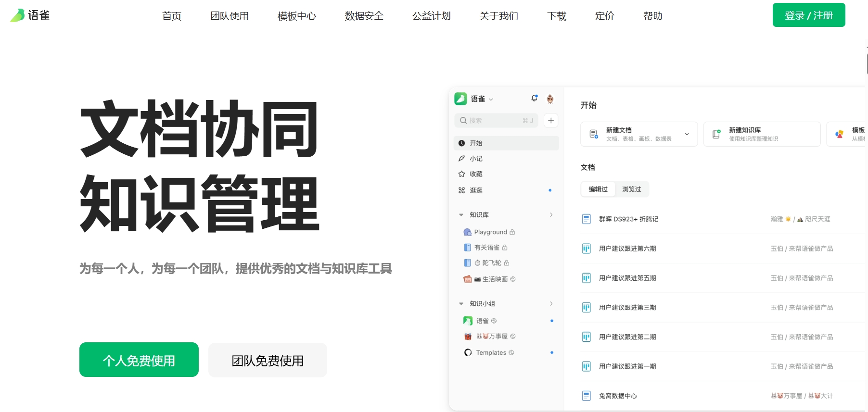The height and width of the screenshot is (412, 868).
Task: Open document icon for 群晖 DS923+ 折腾记
Action: pos(586,219)
